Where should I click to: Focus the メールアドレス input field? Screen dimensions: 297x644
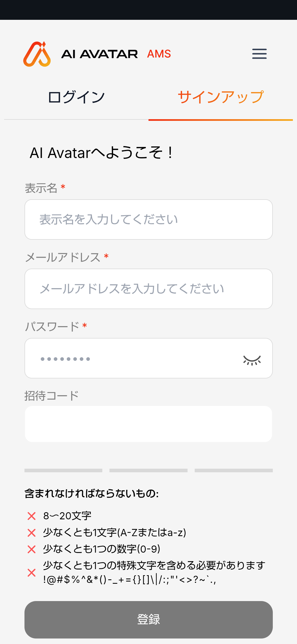(148, 289)
